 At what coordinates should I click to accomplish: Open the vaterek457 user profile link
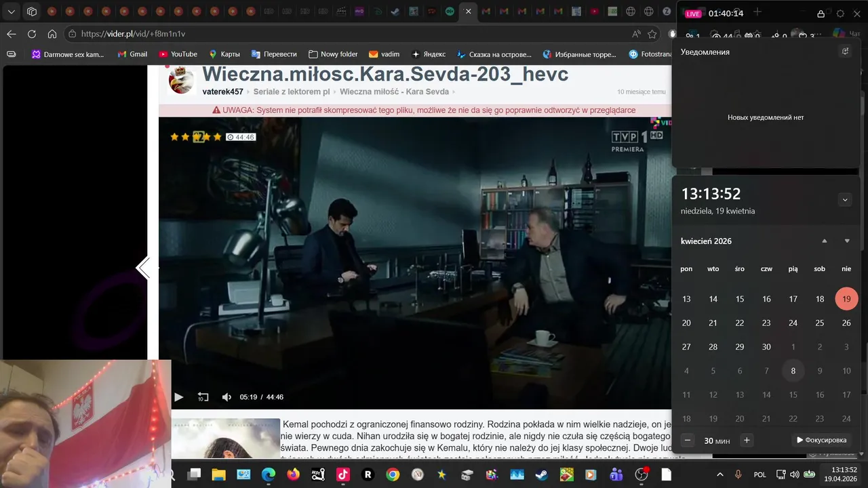tap(222, 91)
